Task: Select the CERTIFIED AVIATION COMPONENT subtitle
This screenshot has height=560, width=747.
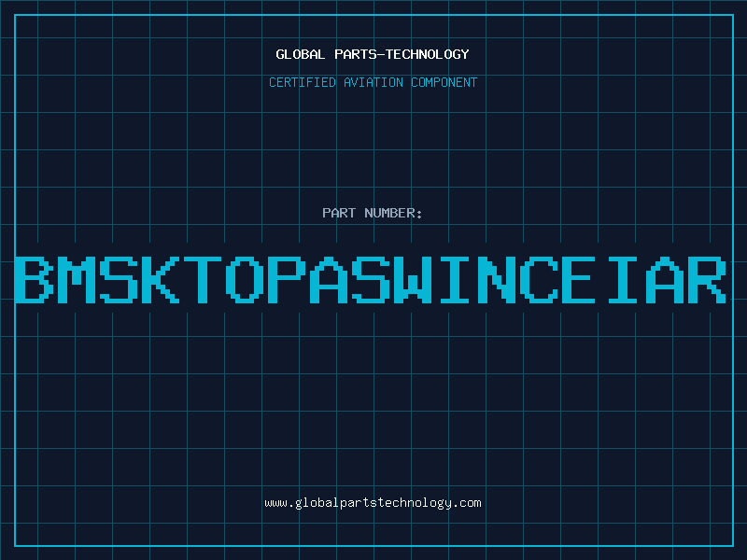Action: [373, 82]
